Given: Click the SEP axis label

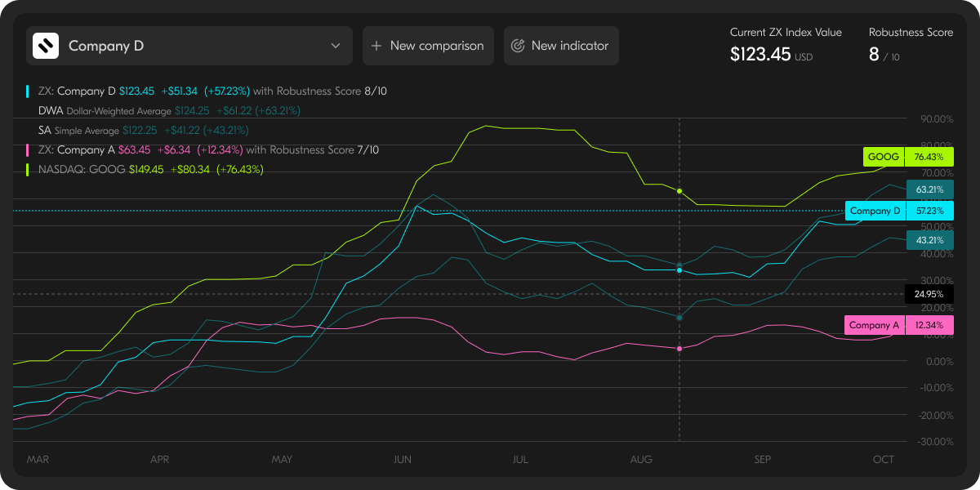Looking at the screenshot, I should (762, 460).
